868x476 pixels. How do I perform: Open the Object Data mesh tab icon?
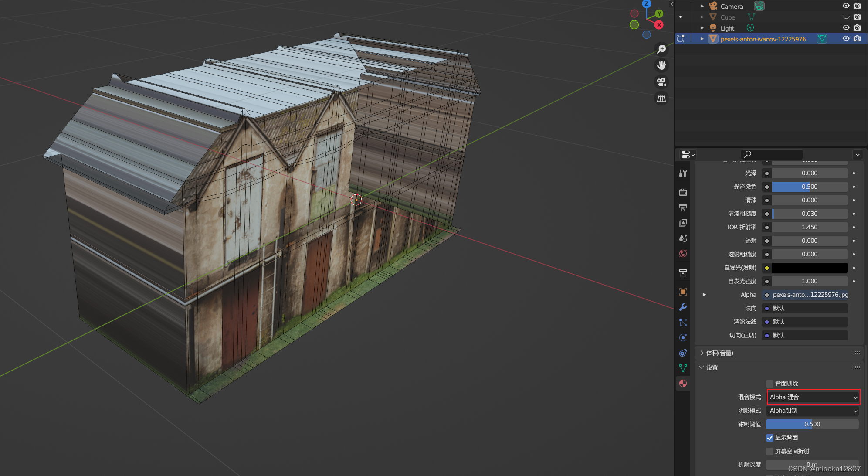pos(683,368)
